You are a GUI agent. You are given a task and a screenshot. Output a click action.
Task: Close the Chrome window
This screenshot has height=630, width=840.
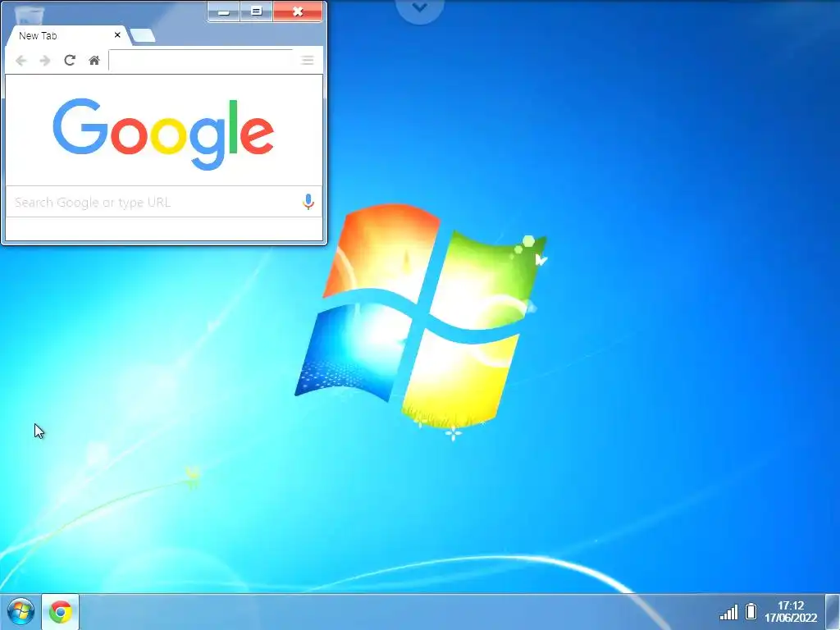[298, 11]
